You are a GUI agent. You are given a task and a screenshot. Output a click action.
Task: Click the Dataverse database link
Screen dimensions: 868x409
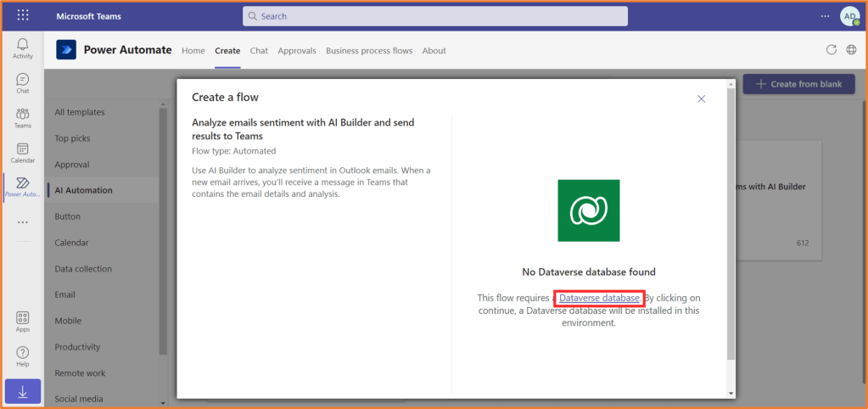599,298
